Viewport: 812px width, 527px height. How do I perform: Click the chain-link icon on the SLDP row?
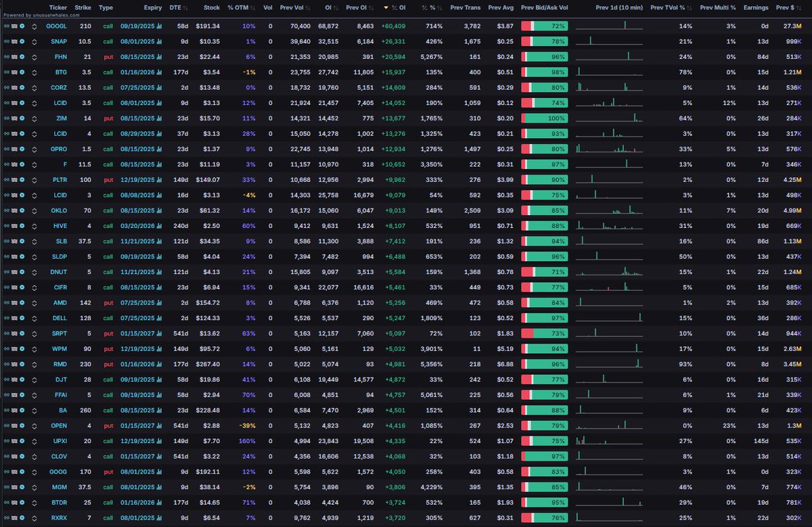[x=6, y=255]
